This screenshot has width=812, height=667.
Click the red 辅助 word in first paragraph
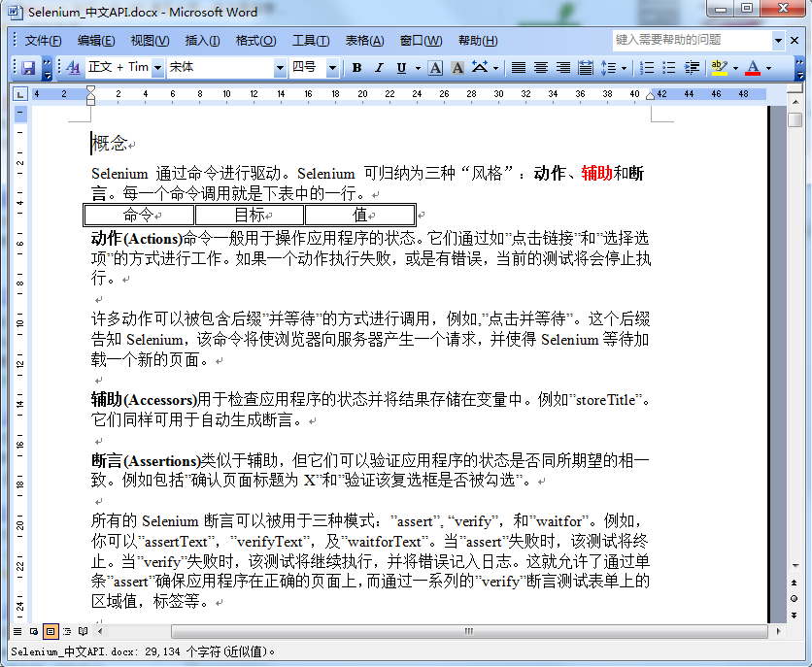pos(596,174)
